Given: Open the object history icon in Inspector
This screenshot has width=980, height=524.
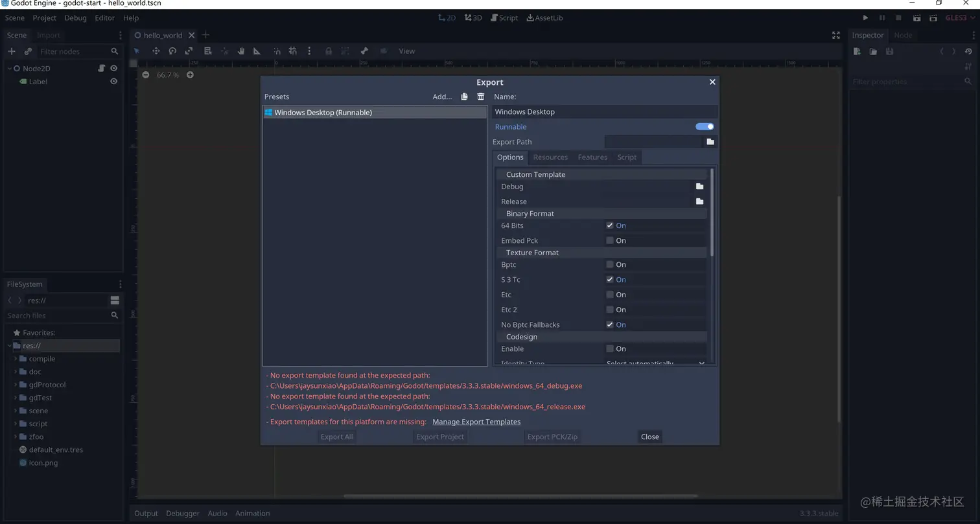Looking at the screenshot, I should (x=968, y=51).
